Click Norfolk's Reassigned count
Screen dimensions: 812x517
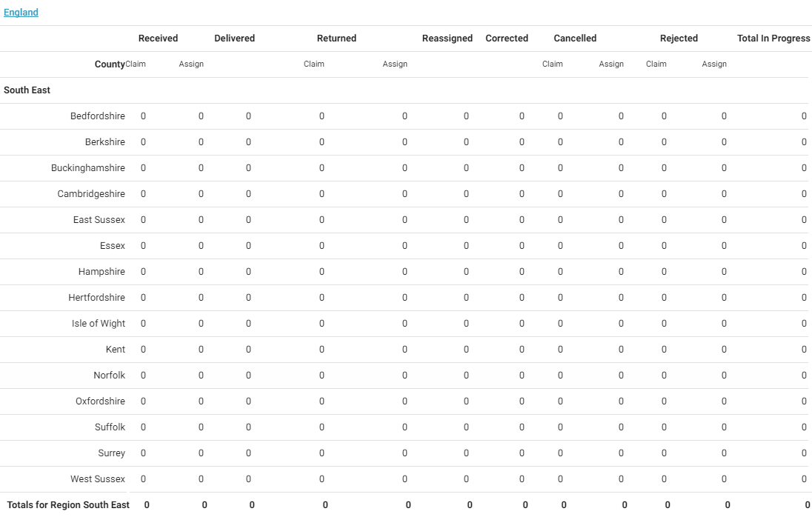tap(466, 376)
